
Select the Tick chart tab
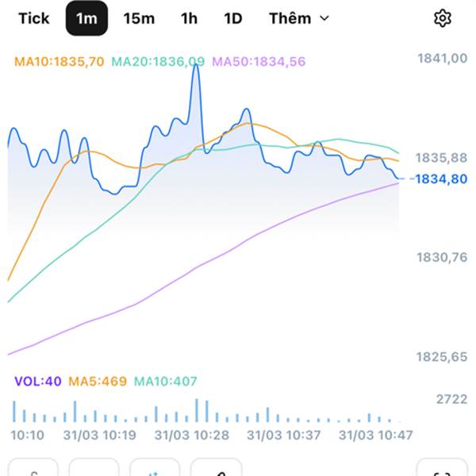pos(32,18)
